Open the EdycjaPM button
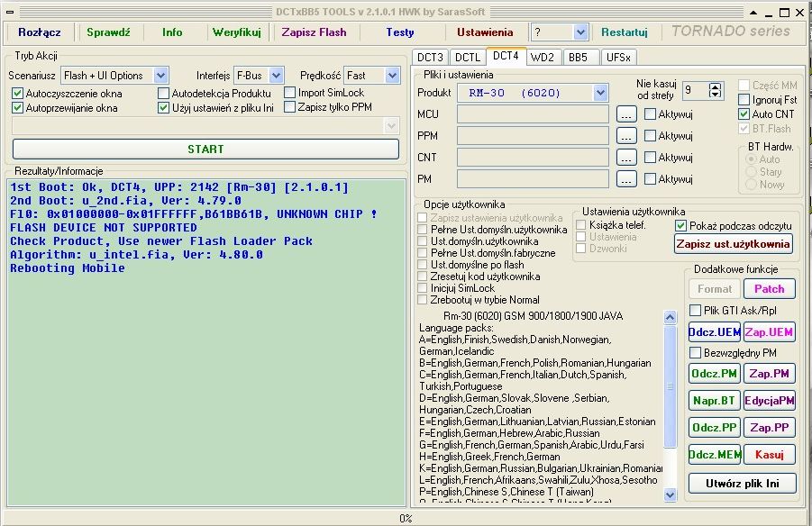This screenshot has width=812, height=526. point(769,400)
